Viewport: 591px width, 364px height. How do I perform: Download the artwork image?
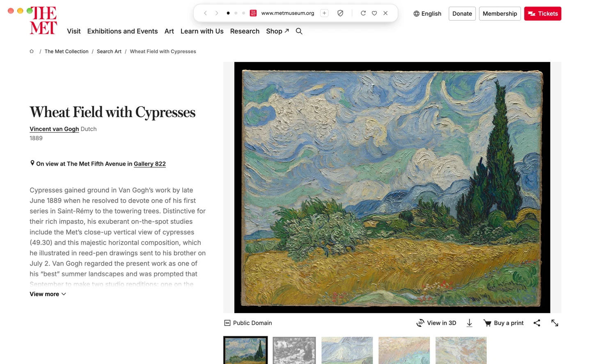(x=470, y=323)
